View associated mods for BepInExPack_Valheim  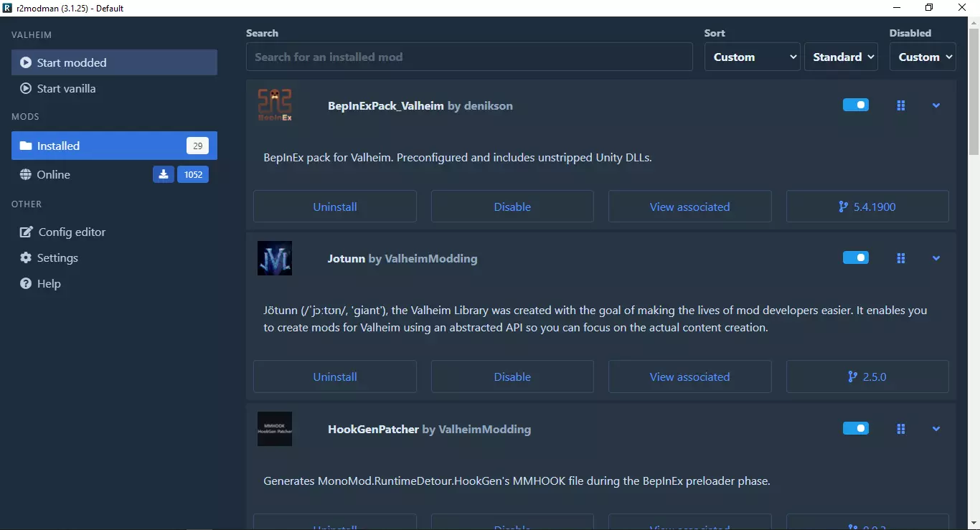(690, 207)
